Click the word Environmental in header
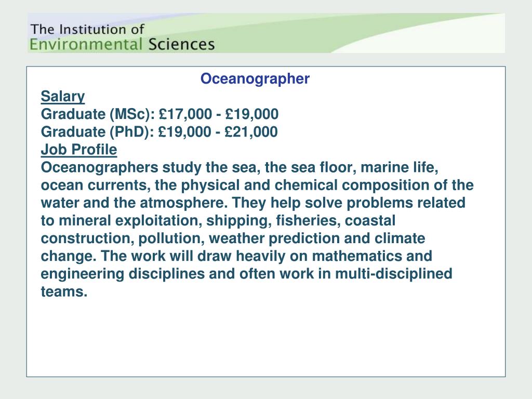 [86, 45]
